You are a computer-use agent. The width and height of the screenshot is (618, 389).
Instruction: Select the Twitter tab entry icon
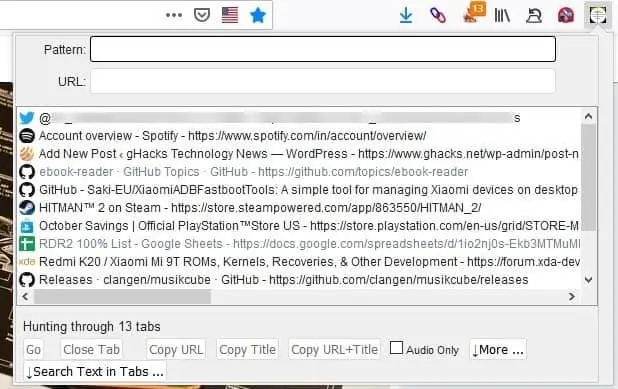27,117
